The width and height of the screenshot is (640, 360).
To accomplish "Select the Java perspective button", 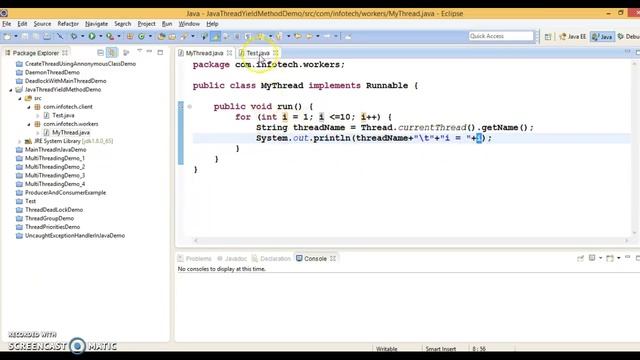I will pyautogui.click(x=602, y=37).
